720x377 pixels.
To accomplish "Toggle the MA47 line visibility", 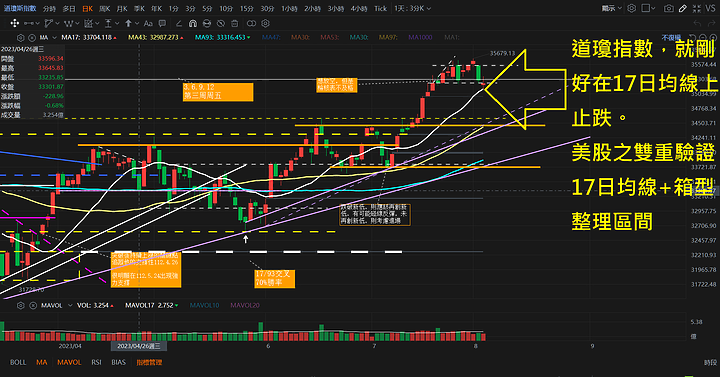I will click(271, 38).
